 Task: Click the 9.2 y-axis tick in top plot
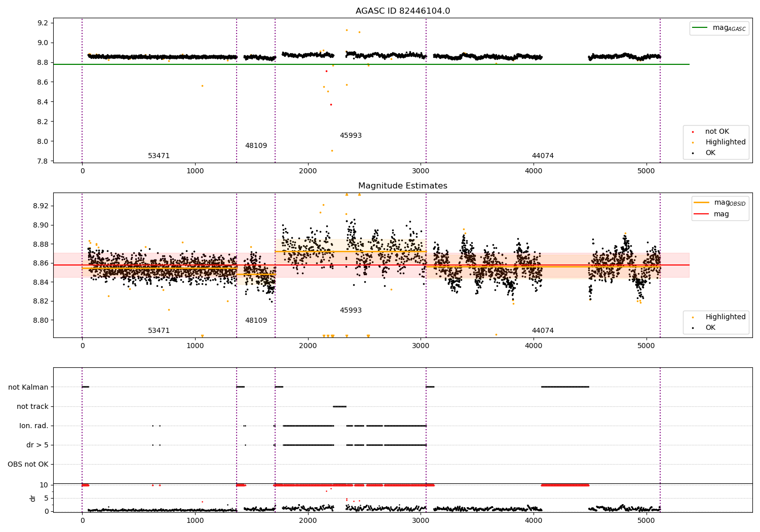[x=43, y=23]
